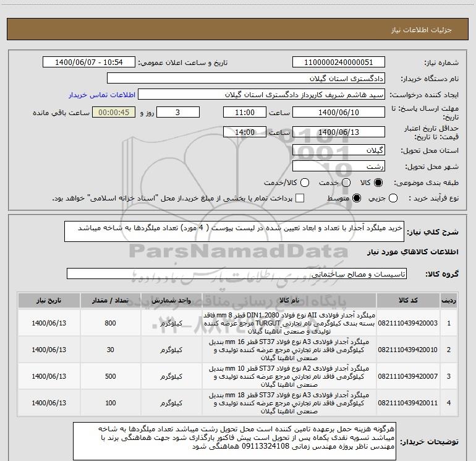This screenshot has width=476, height=461.
Task: Open the اطلاعات تماس خریدار link
Action: (102, 95)
